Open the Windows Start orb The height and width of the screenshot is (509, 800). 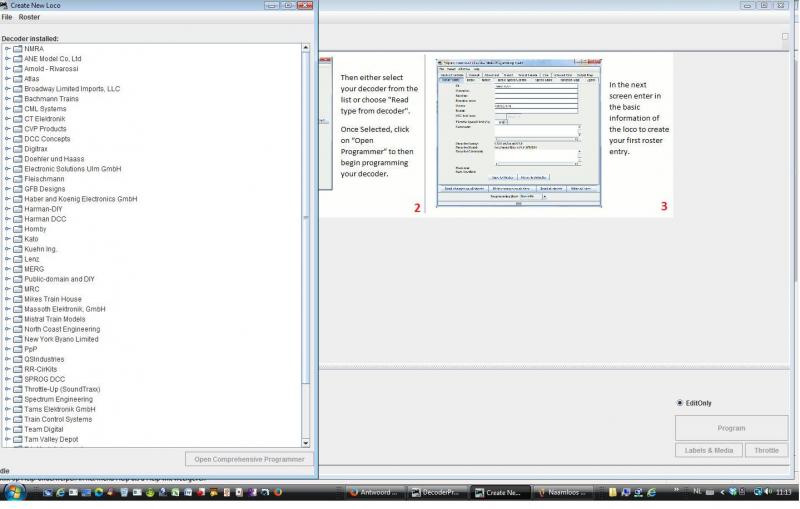14,493
